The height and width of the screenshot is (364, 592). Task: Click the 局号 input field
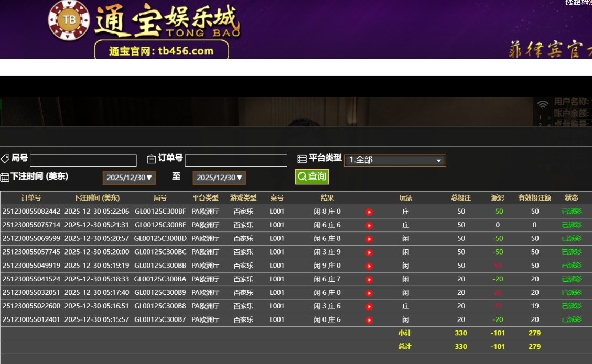click(83, 160)
